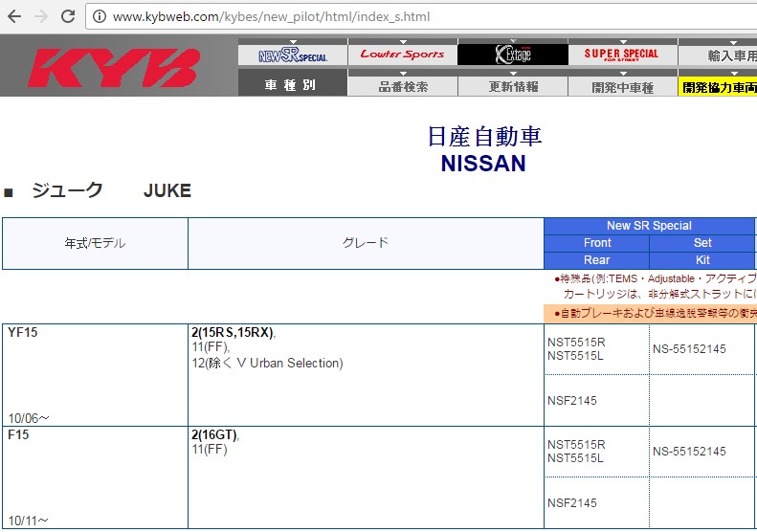Click NST5515L in the F15 row
This screenshot has width=757, height=532.
pyautogui.click(x=575, y=458)
